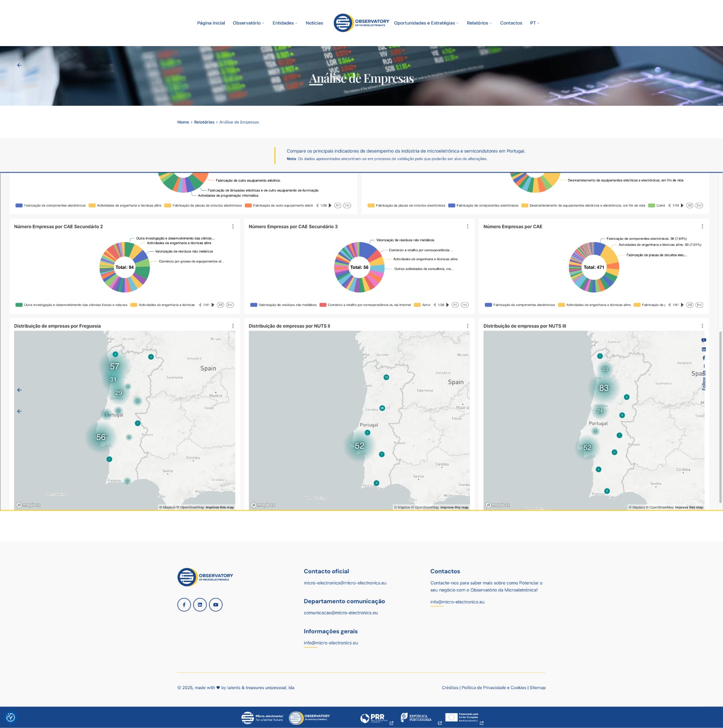Image resolution: width=723 pixels, height=728 pixels.
Task: Open the YouTube icon in footer
Action: (216, 605)
